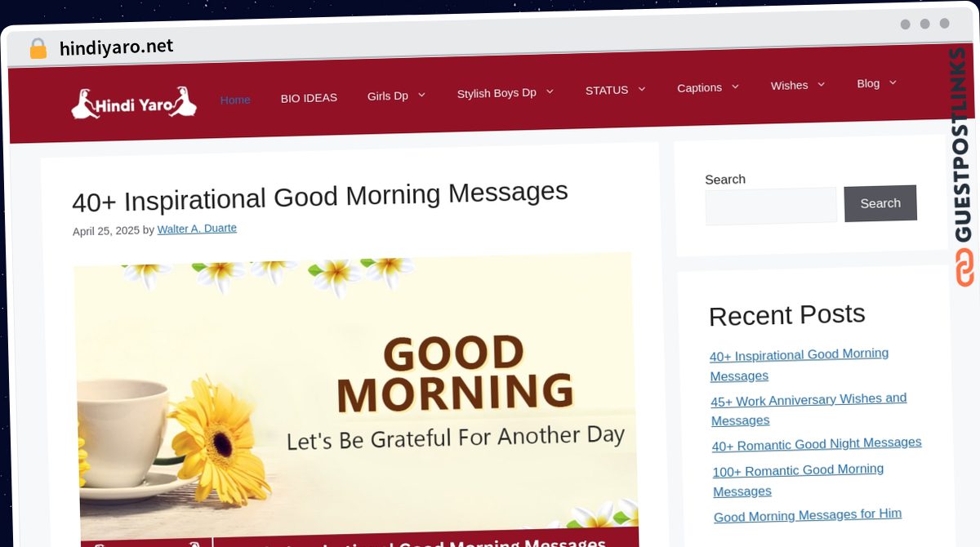Screen dimensions: 980x547
Task: Open the STATUS menu dropdown chevron
Action: (x=642, y=89)
